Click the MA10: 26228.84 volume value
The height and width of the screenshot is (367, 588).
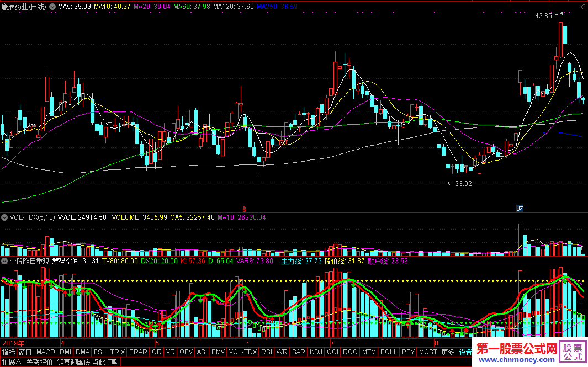tap(242, 217)
